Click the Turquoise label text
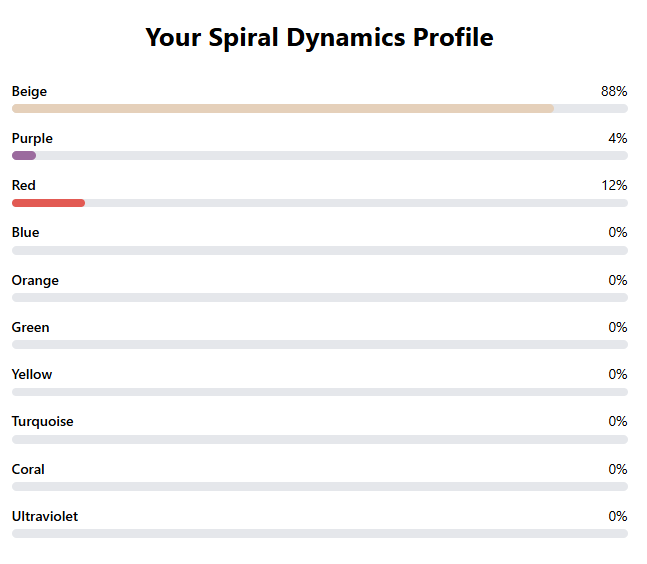The image size is (647, 564). click(42, 421)
